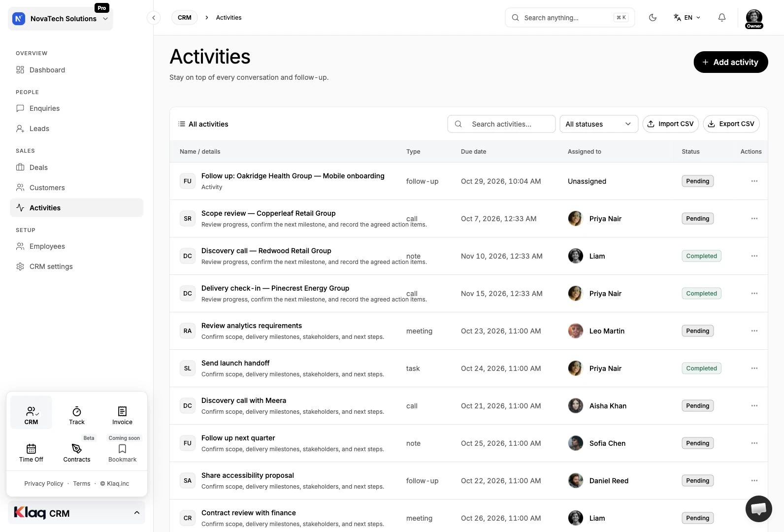Screen dimensions: 784x532
Task: Open Leads in the sidebar
Action: click(76, 129)
